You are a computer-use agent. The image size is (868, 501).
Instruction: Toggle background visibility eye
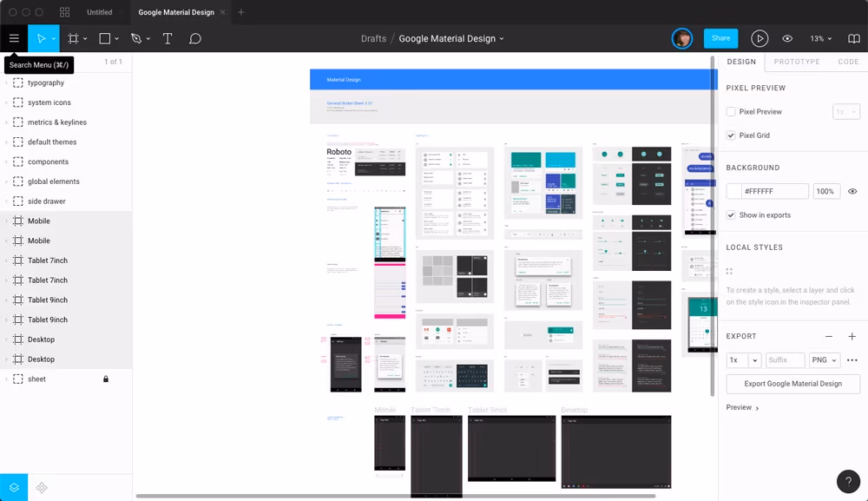pyautogui.click(x=852, y=192)
